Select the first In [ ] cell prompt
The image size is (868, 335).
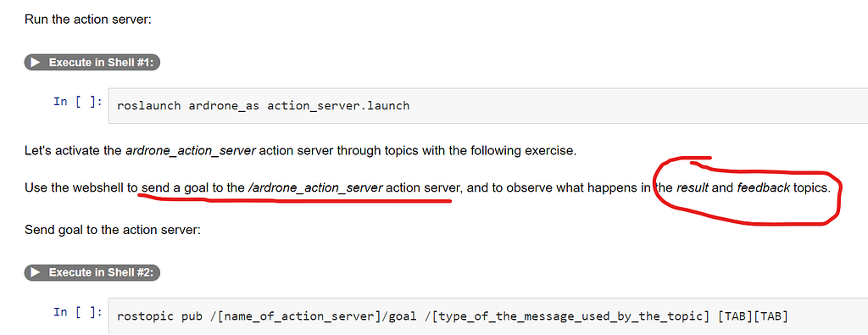78,101
